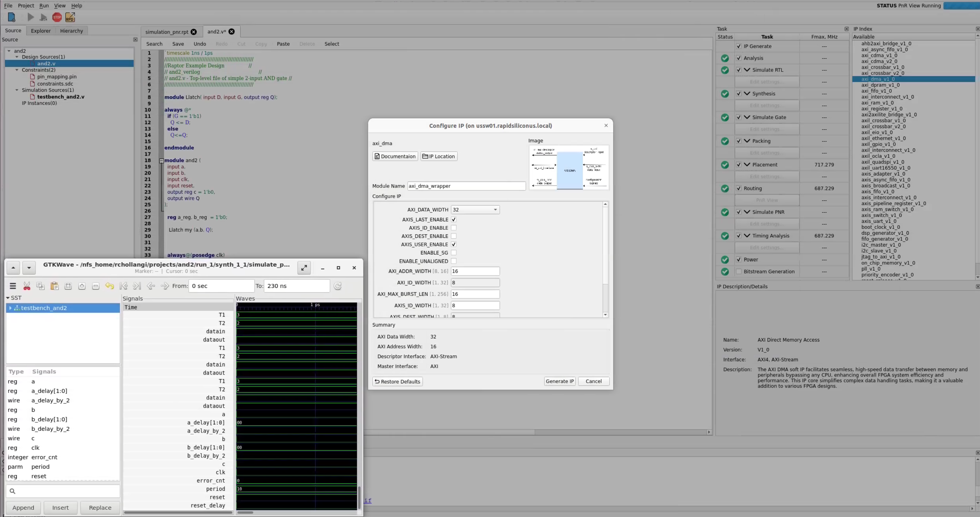Click GTKWave find next edge arrow
The height and width of the screenshot is (517, 980).
point(165,286)
